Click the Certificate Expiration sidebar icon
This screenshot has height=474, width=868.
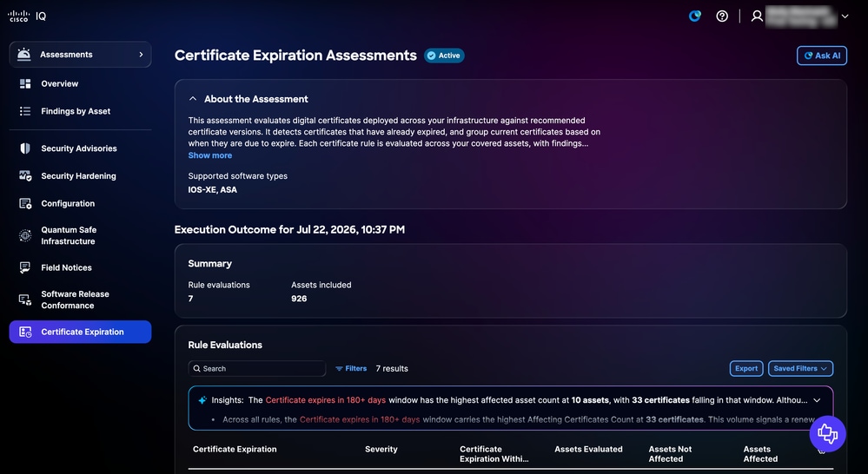tap(25, 332)
